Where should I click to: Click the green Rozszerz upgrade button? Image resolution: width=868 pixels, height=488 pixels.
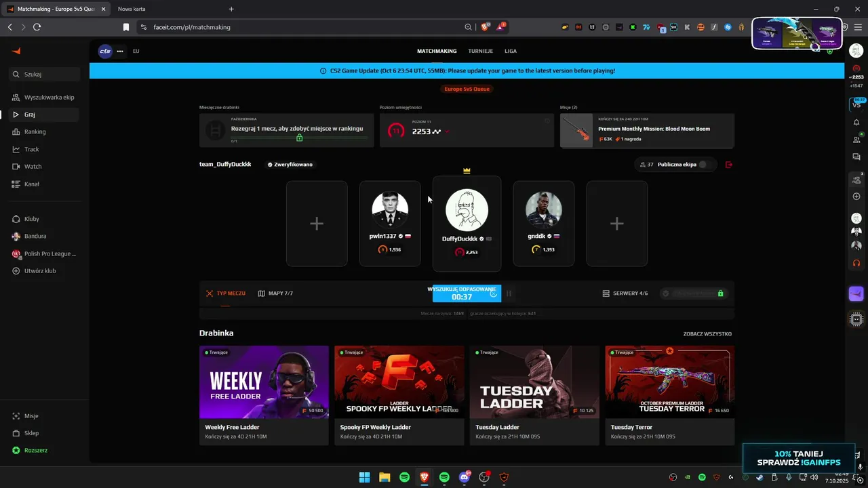click(x=31, y=451)
